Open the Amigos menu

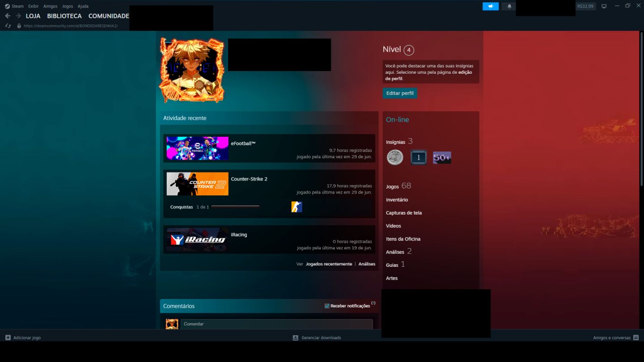coord(50,6)
